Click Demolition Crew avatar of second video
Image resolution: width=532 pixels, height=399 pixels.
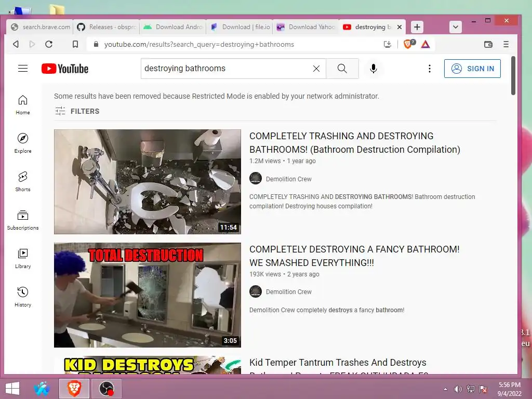[x=256, y=291]
